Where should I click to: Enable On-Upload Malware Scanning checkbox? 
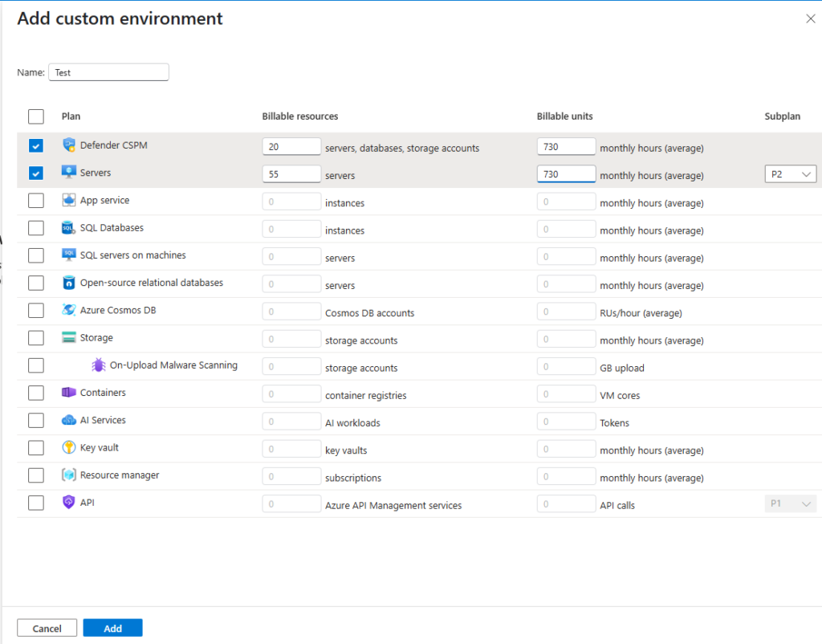(36, 365)
